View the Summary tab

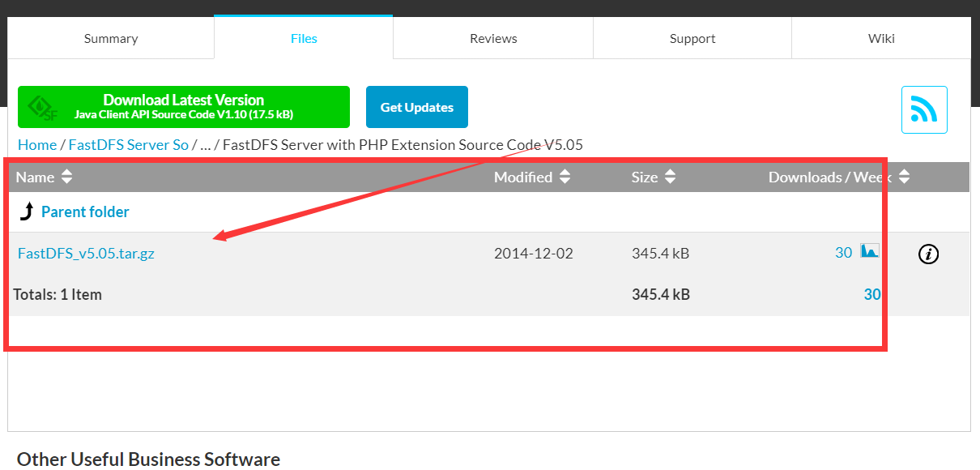tap(110, 37)
